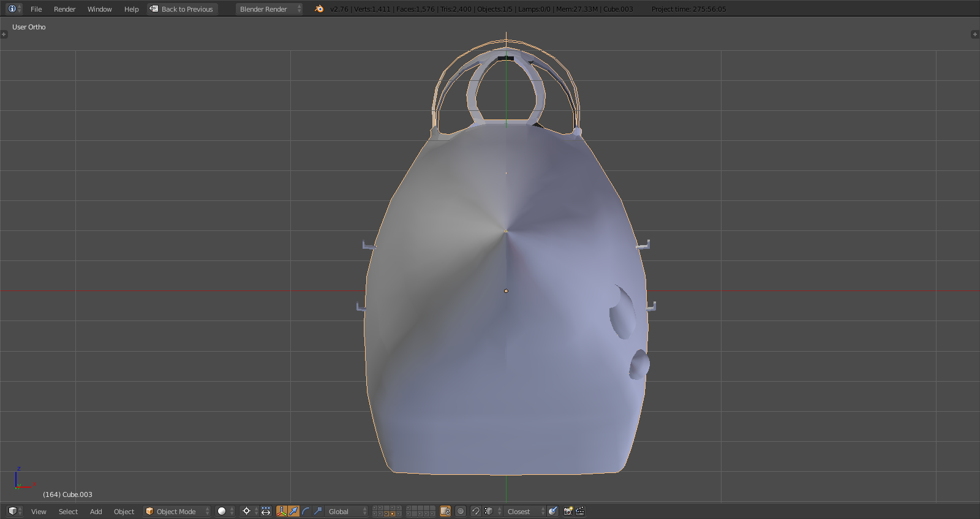Select the translate manipulator arrow icon
980x519 pixels.
click(x=293, y=511)
